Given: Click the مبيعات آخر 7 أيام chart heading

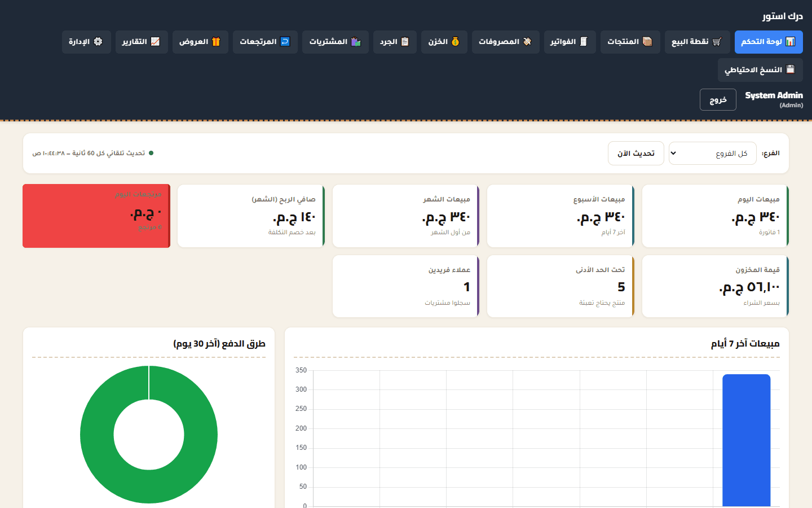Looking at the screenshot, I should click(x=745, y=344).
